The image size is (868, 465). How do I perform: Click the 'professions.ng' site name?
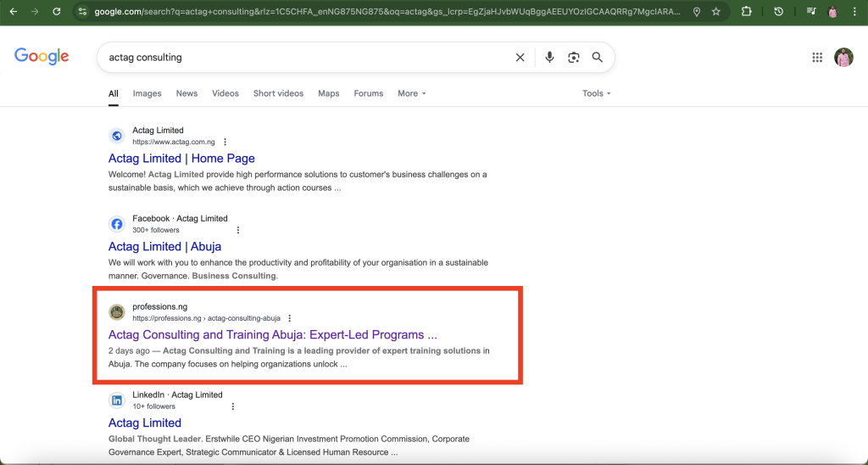click(160, 306)
